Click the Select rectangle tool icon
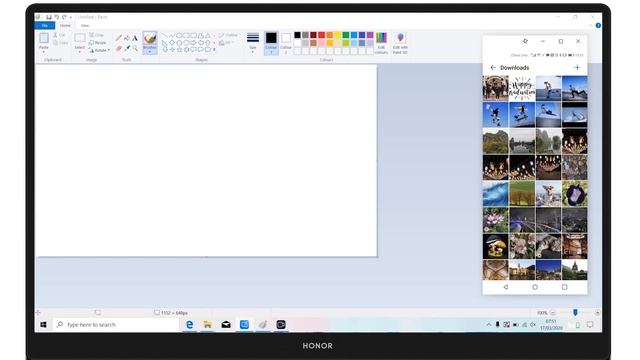 coord(80,38)
